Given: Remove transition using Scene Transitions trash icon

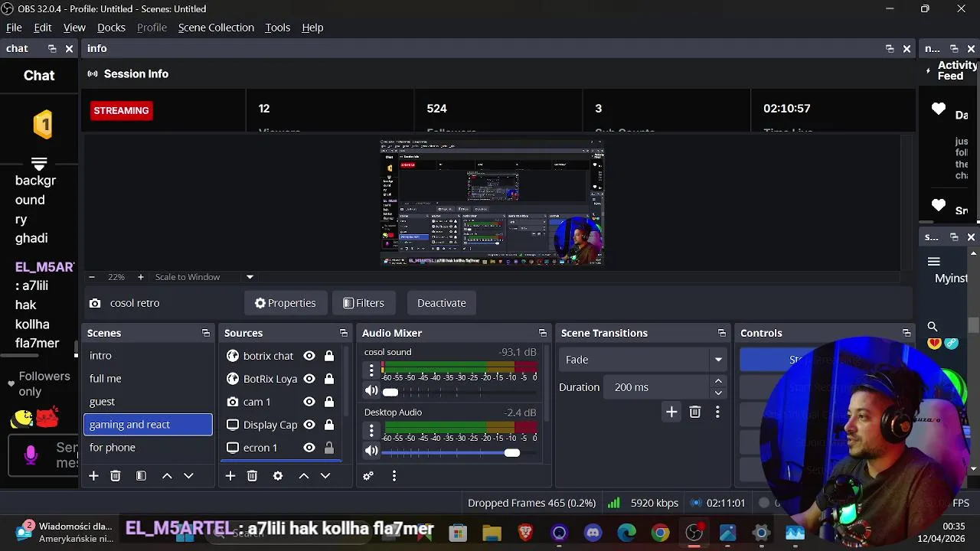Looking at the screenshot, I should pyautogui.click(x=695, y=412).
